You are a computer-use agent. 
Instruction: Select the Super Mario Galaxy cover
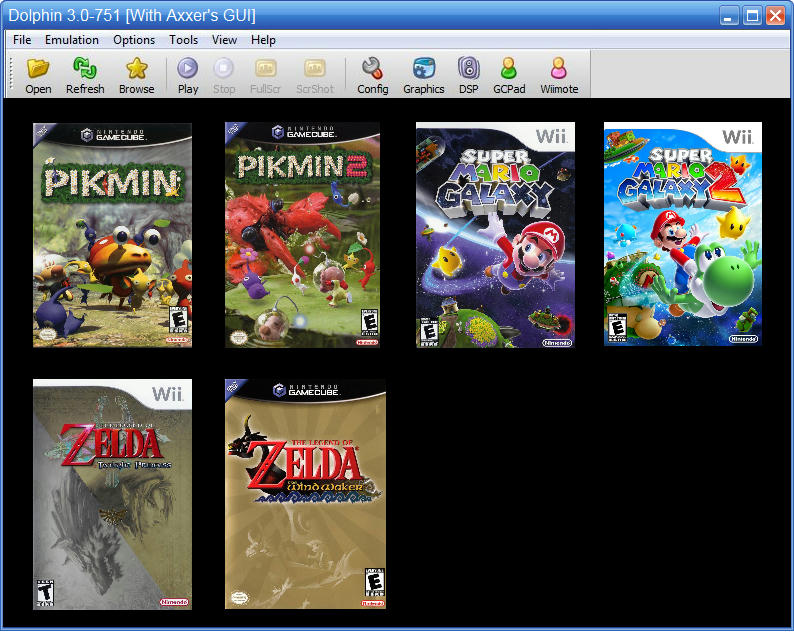pos(495,235)
